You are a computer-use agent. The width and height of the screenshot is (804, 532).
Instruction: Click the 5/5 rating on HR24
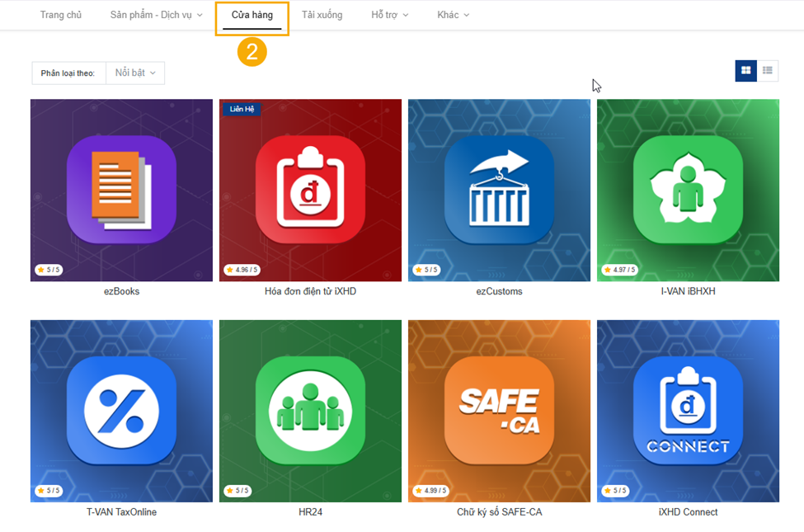tap(237, 491)
